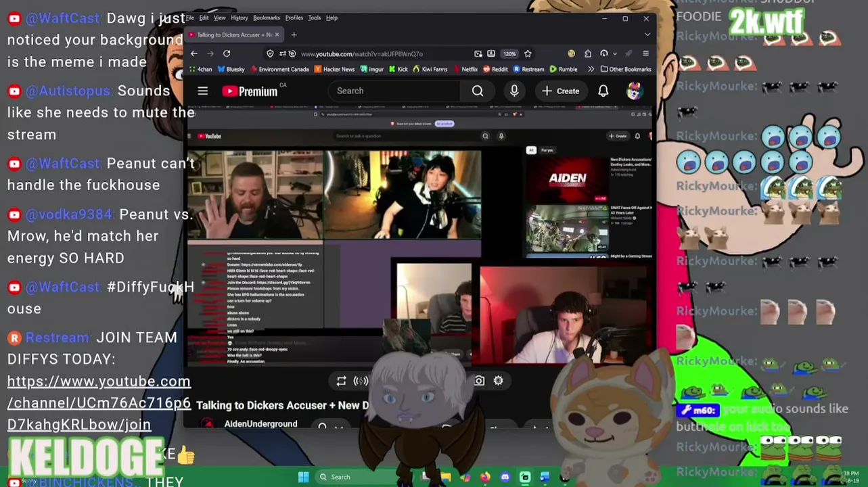Show more bookmarks with the double chevron
The image size is (868, 487).
coord(591,69)
